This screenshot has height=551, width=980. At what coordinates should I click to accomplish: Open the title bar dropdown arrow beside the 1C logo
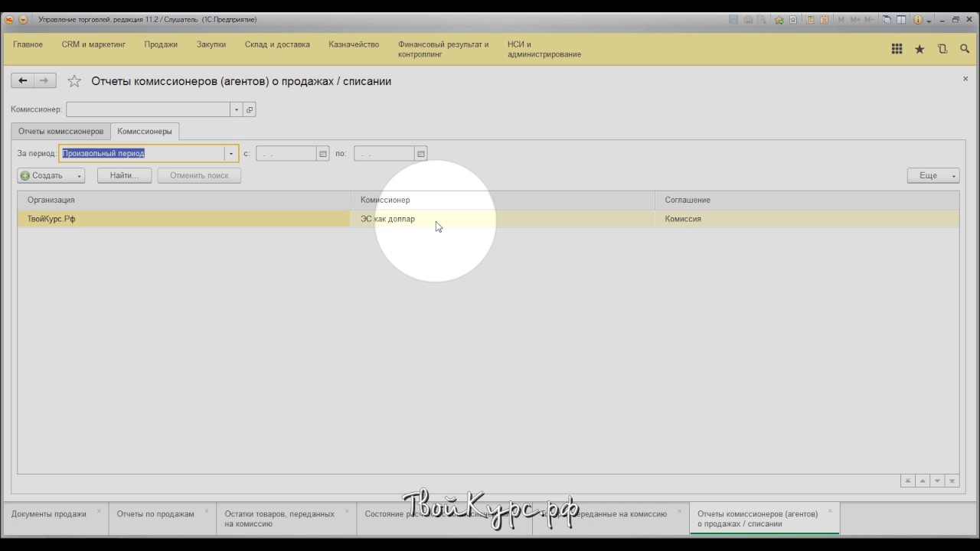23,20
